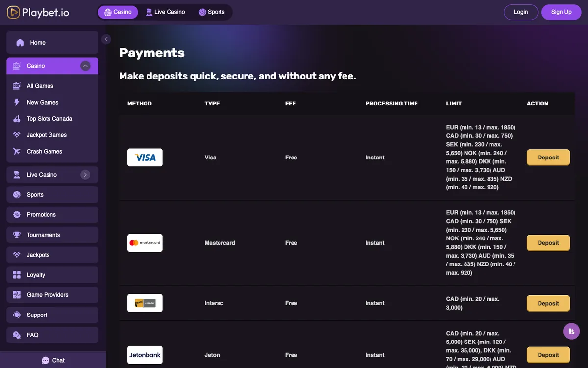
Task: Click the 'Interac' type cell
Action: (x=214, y=303)
